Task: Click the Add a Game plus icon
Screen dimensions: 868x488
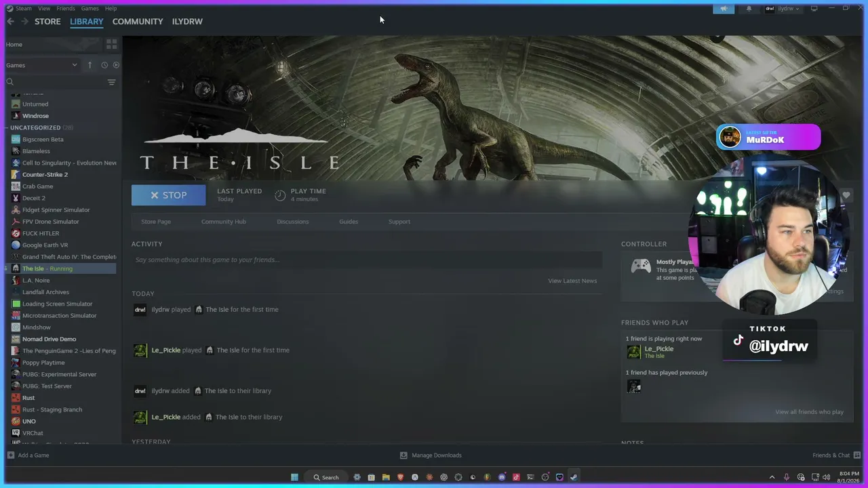Action: point(10,455)
